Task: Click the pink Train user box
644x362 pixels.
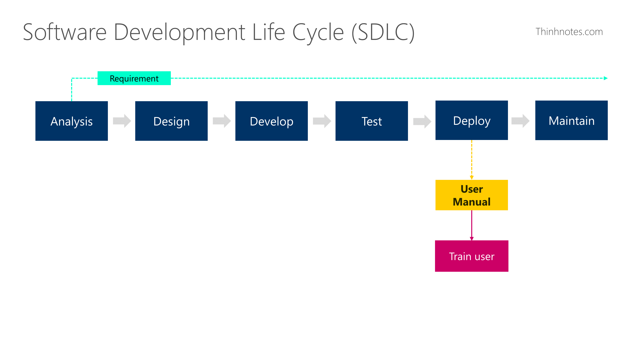Action: pyautogui.click(x=472, y=256)
